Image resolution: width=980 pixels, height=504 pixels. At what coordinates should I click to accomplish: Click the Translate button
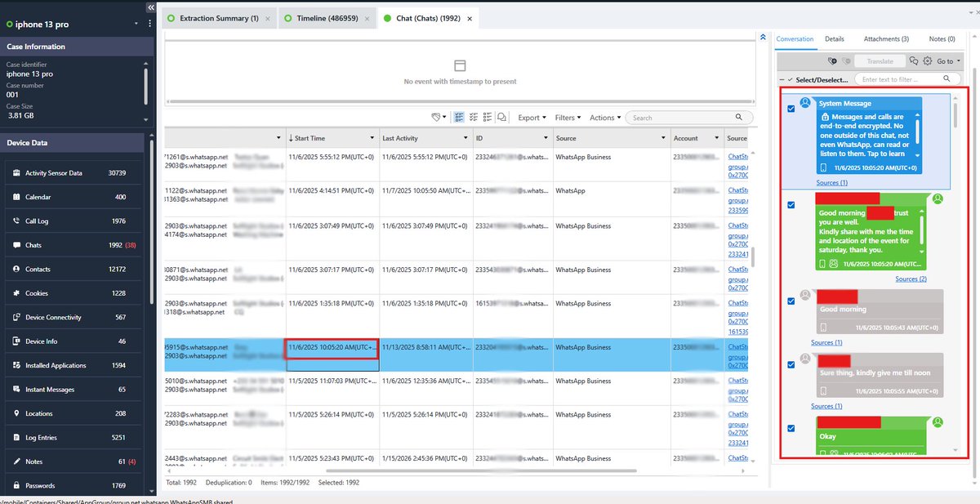pyautogui.click(x=880, y=61)
